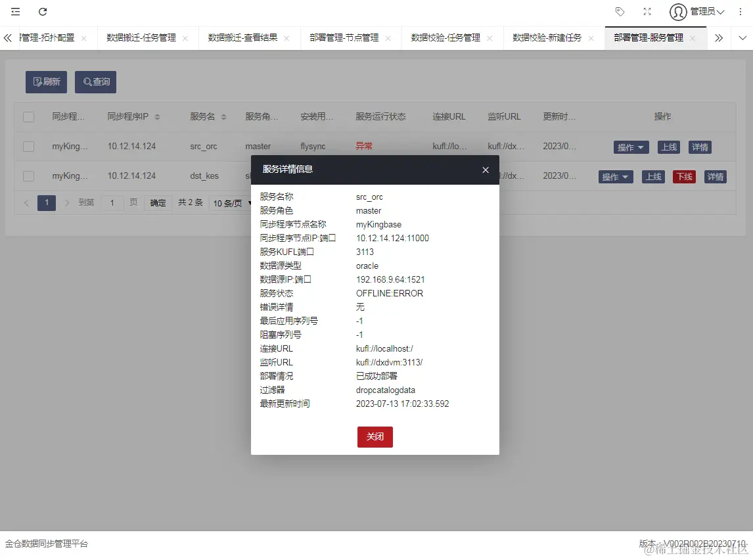Switch to 数据校验-新建任务 tab
This screenshot has width=753, height=560.
pyautogui.click(x=547, y=37)
